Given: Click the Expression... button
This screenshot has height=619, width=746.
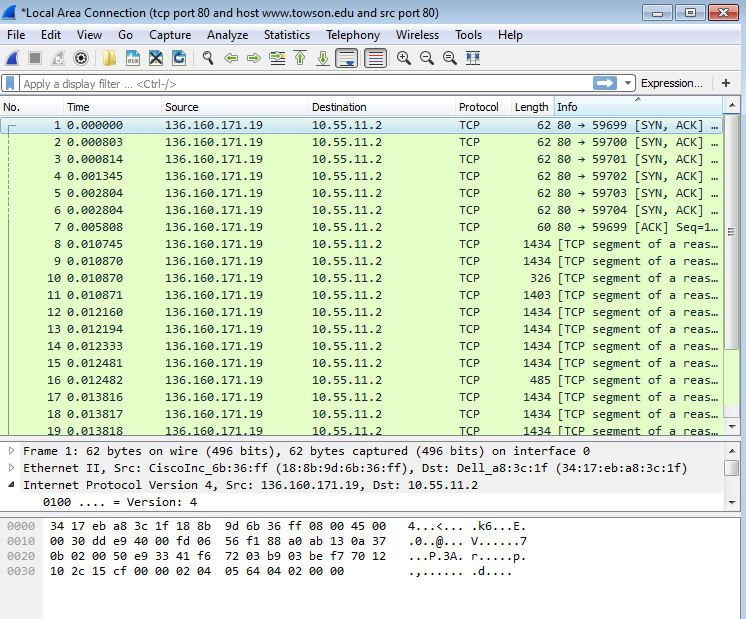Looking at the screenshot, I should 671,83.
